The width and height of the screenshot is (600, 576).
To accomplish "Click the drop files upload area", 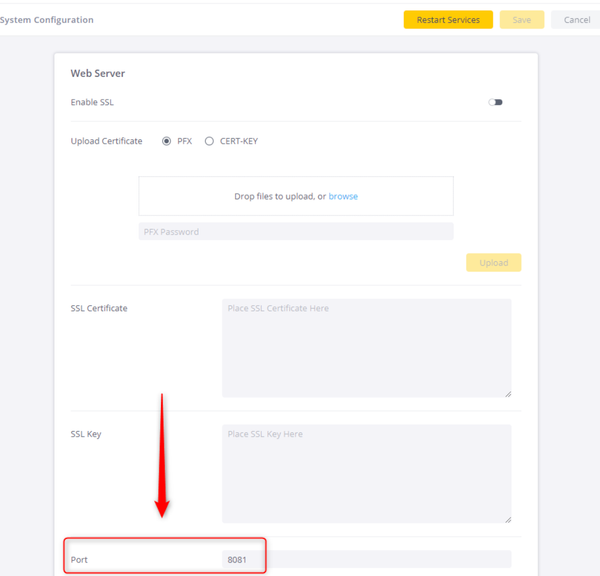I will 296,196.
